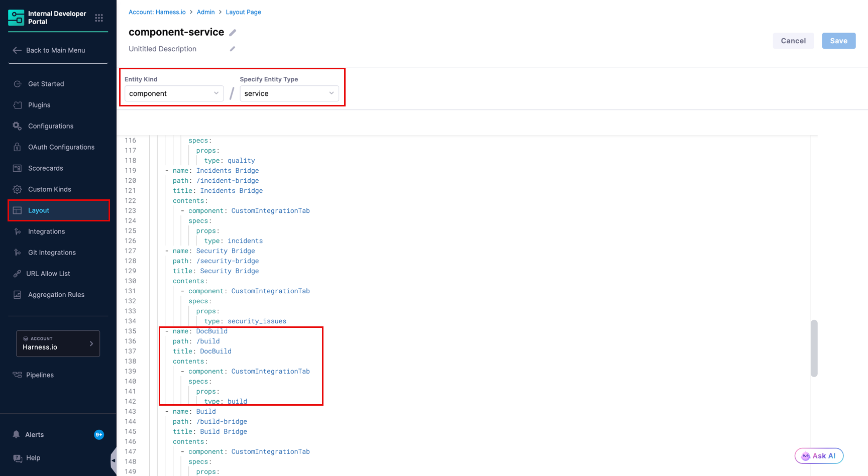Click the Alerts bell icon
The height and width of the screenshot is (476, 868).
[17, 434]
